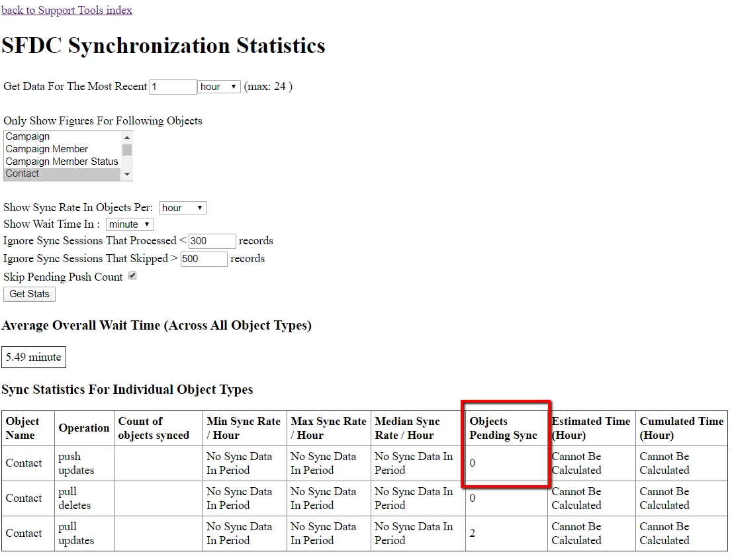The image size is (732, 560).
Task: Click Estimated Time cell in pull updates row
Action: 592,534
